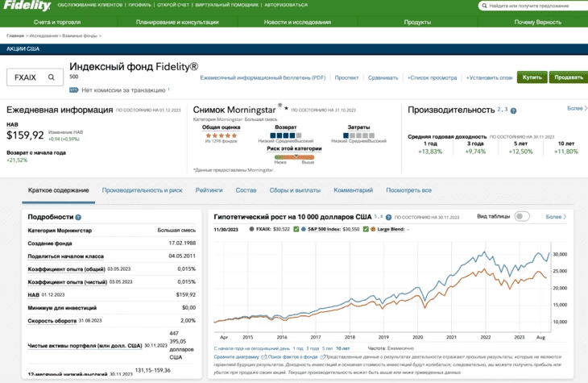Image resolution: width=588 pixels, height=383 pixels.
Task: Switch to the Сборы и выплаты tab
Action: [x=295, y=190]
